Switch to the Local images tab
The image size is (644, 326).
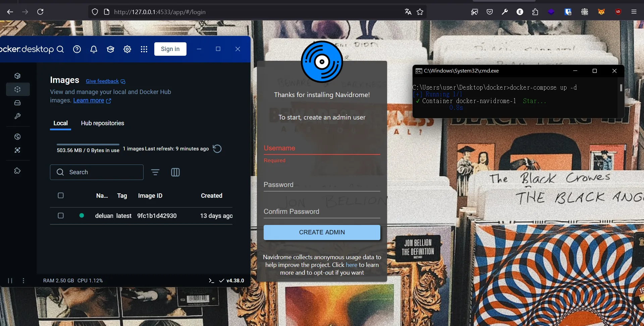60,123
